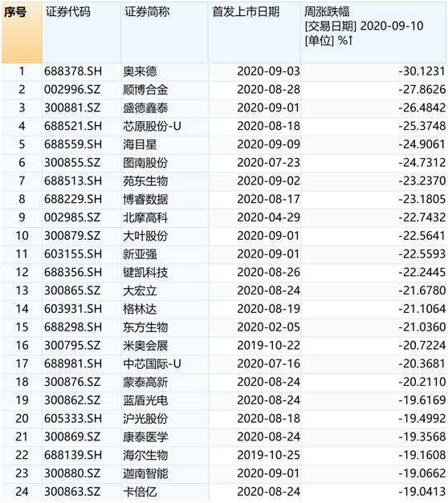The height and width of the screenshot is (503, 448).
Task: Click listing date 2020-02-05
Action: (x=268, y=327)
